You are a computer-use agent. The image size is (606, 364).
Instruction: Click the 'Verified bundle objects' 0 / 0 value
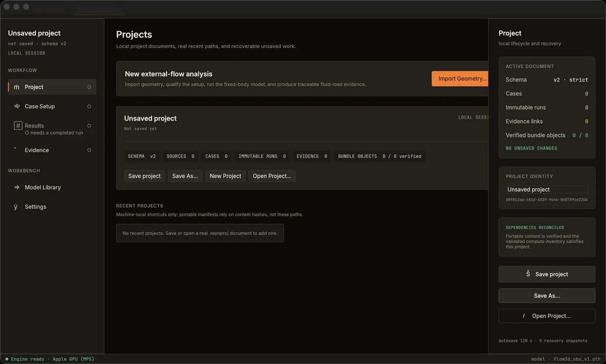tap(580, 135)
